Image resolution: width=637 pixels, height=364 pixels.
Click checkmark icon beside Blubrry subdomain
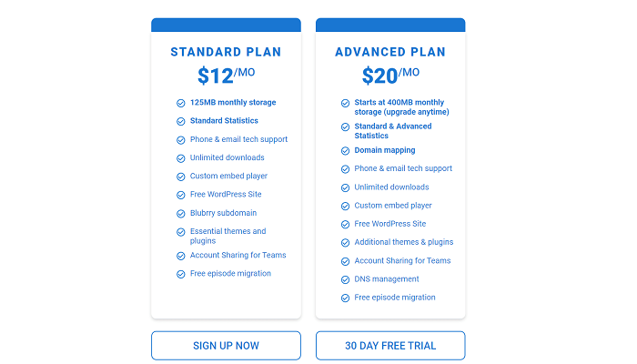(x=181, y=214)
